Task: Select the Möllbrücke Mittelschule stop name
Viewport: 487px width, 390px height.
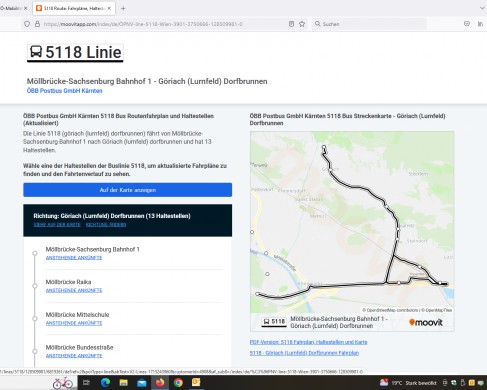Action: [77, 315]
